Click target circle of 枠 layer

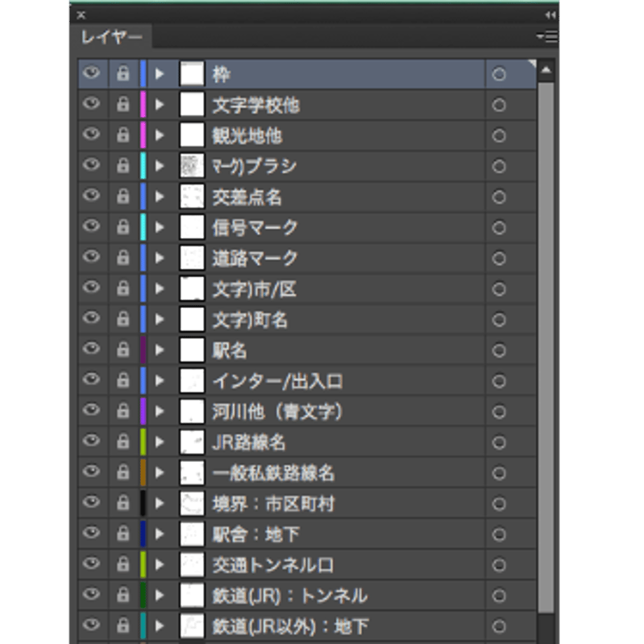pyautogui.click(x=498, y=74)
